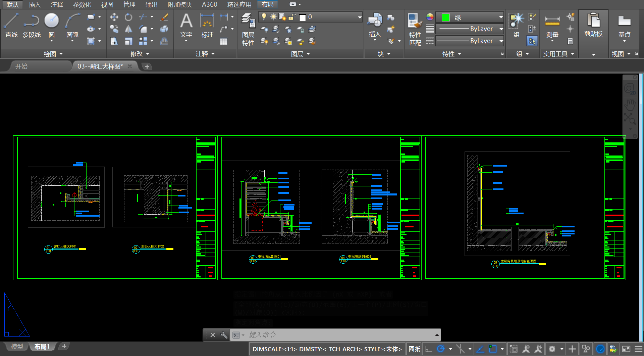This screenshot has width=644, height=356.
Task: Expand the 绘图 panel dropdown
Action: [54, 54]
